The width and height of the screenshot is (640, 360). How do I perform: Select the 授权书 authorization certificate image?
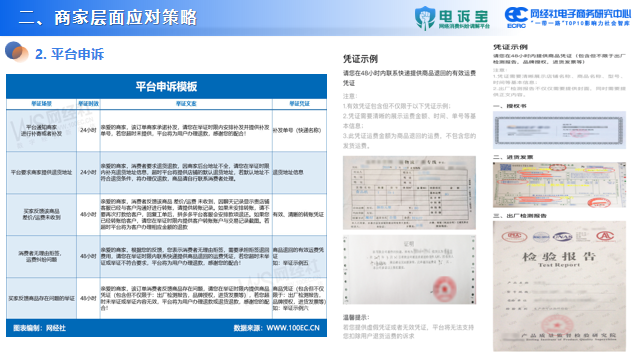[559, 130]
